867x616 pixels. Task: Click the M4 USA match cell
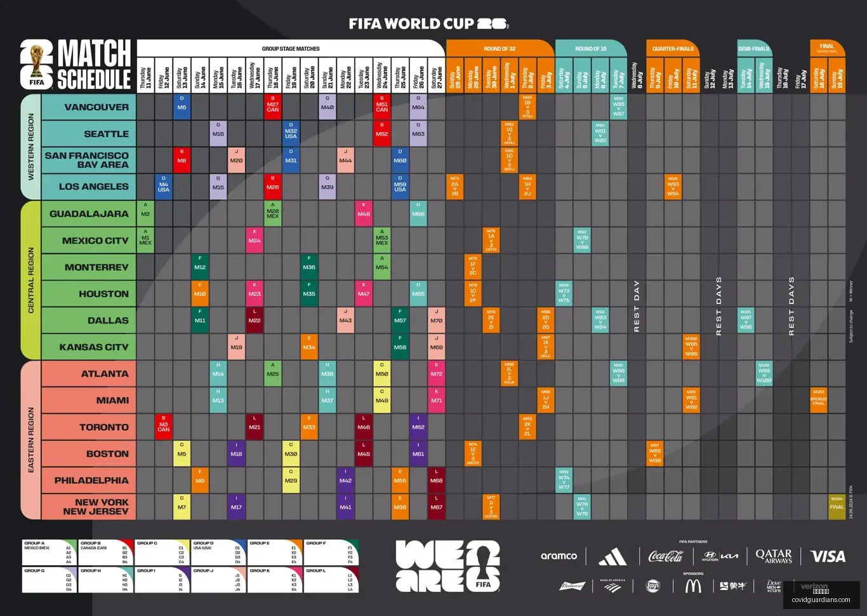(x=164, y=187)
